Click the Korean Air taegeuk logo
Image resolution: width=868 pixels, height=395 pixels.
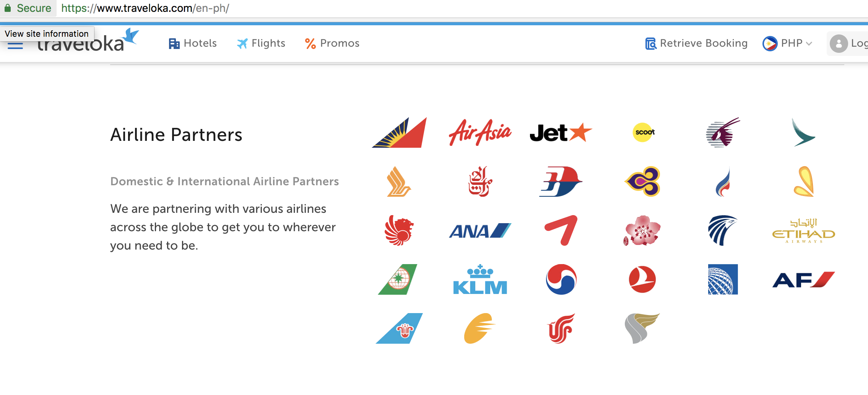click(x=561, y=279)
